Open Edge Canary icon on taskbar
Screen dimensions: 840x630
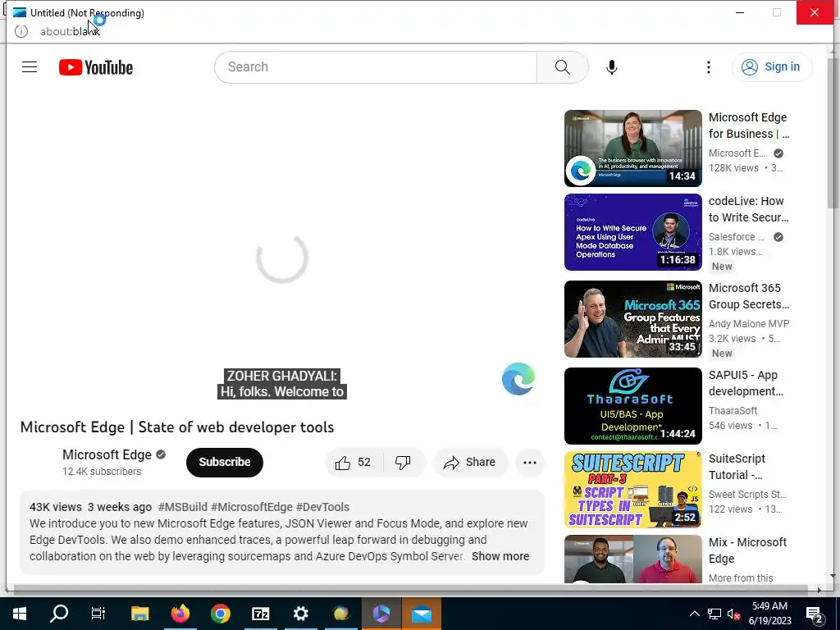(340, 614)
